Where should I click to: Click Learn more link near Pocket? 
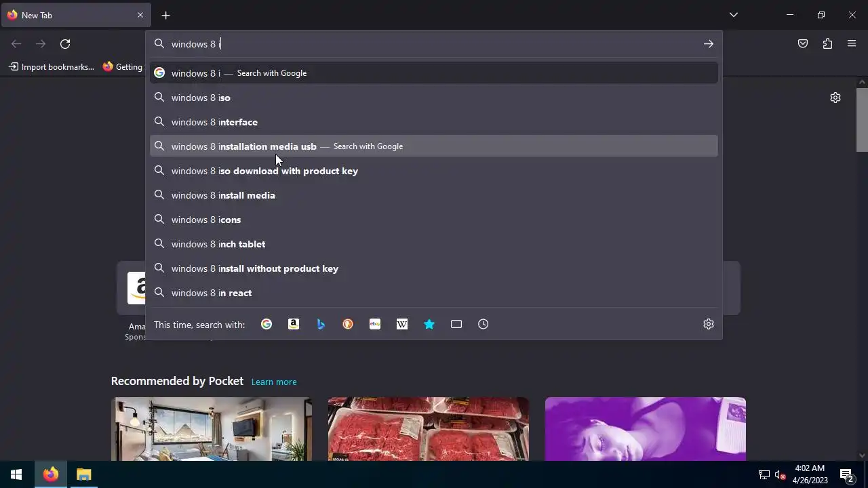[x=274, y=382]
